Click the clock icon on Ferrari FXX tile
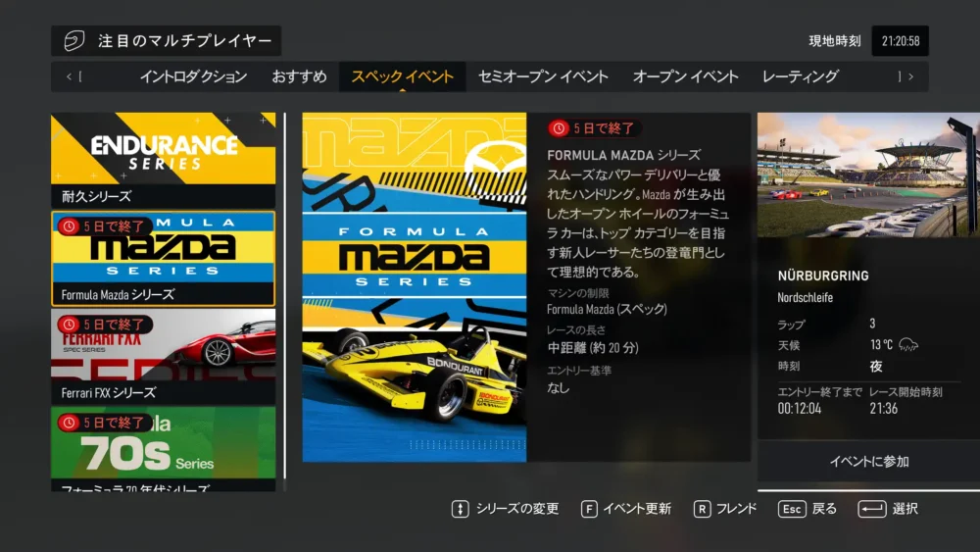The image size is (980, 552). coord(70,324)
